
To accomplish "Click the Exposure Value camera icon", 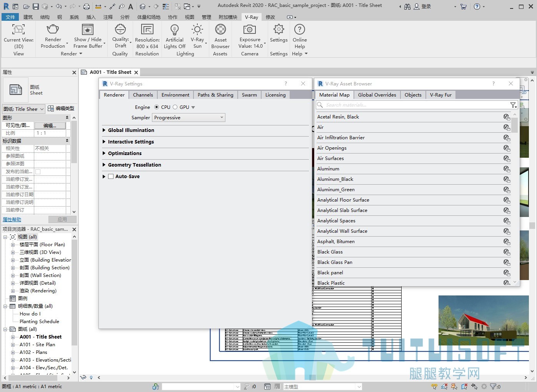I will [x=250, y=30].
